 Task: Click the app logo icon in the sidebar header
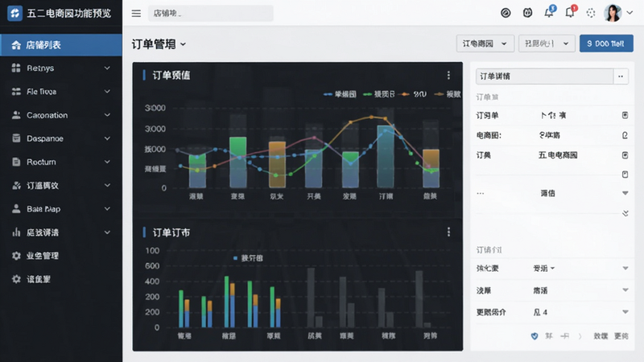[14, 13]
